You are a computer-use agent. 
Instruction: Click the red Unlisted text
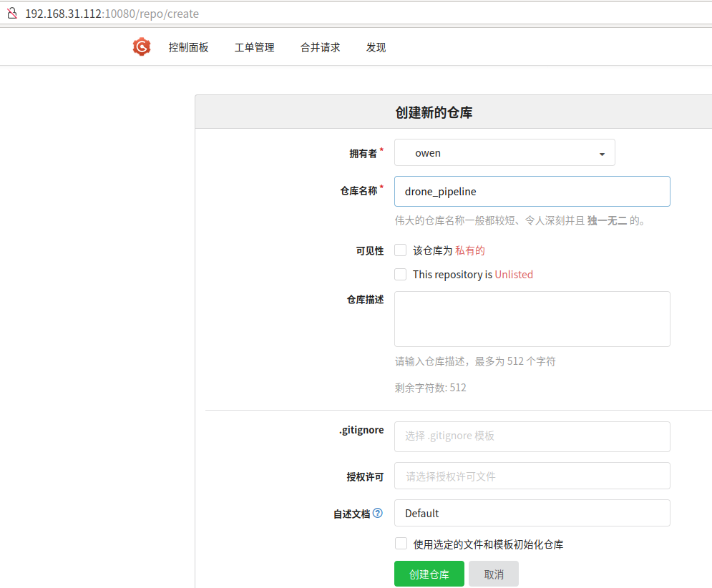(514, 275)
